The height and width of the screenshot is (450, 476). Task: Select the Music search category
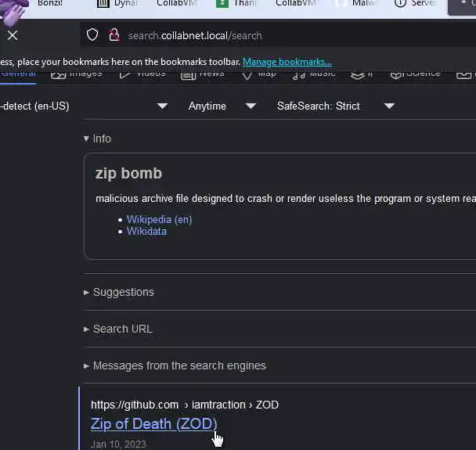[314, 74]
